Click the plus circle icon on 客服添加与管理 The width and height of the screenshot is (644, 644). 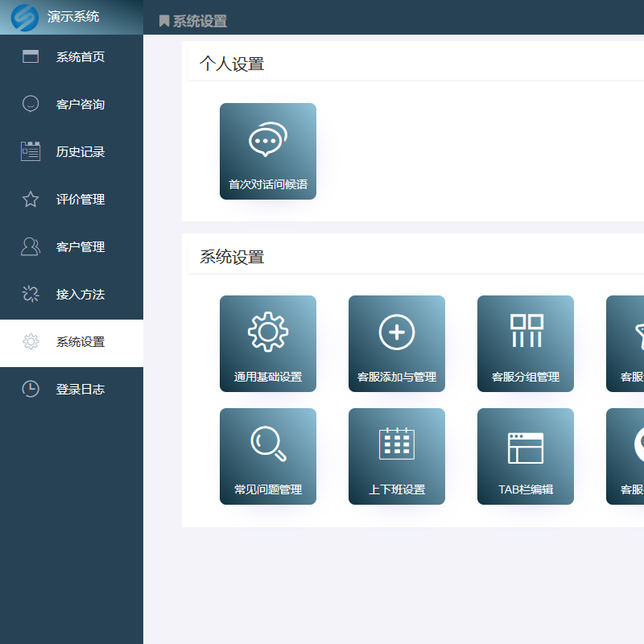(x=397, y=332)
